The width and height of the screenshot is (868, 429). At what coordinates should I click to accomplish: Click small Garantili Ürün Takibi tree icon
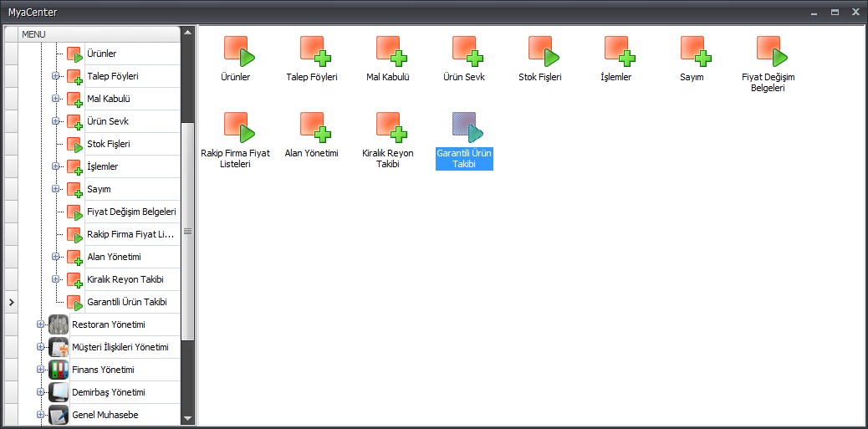point(74,303)
